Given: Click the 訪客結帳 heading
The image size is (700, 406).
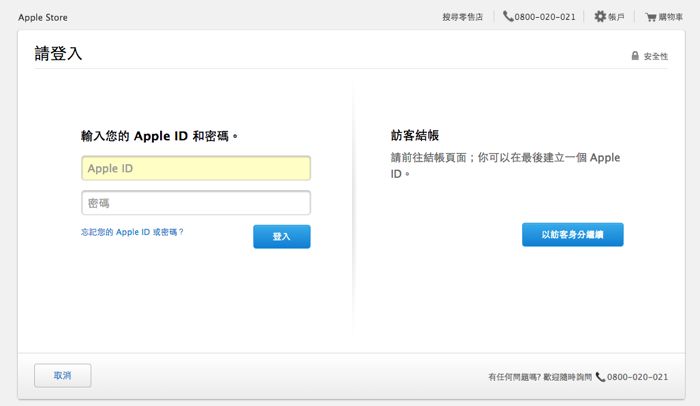Looking at the screenshot, I should [415, 135].
